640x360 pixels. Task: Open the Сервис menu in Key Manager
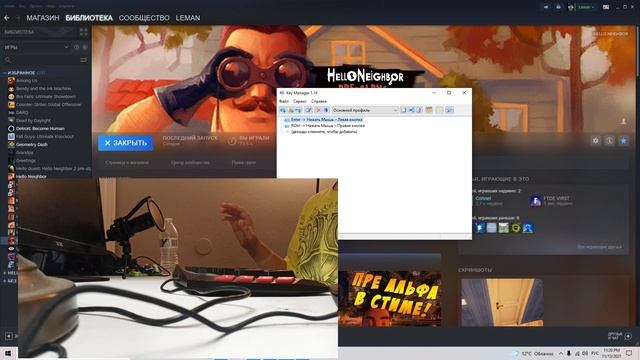click(x=300, y=101)
